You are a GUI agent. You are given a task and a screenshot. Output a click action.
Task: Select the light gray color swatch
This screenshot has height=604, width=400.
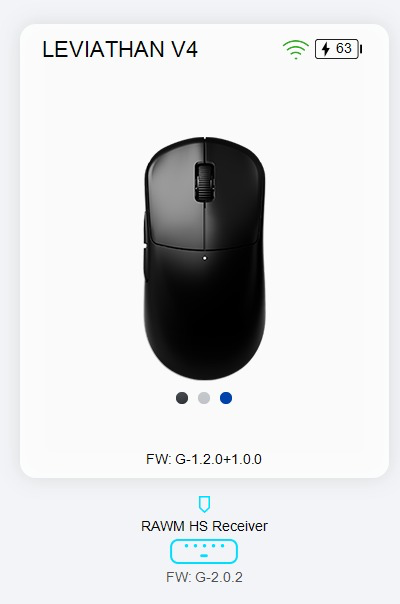(204, 398)
